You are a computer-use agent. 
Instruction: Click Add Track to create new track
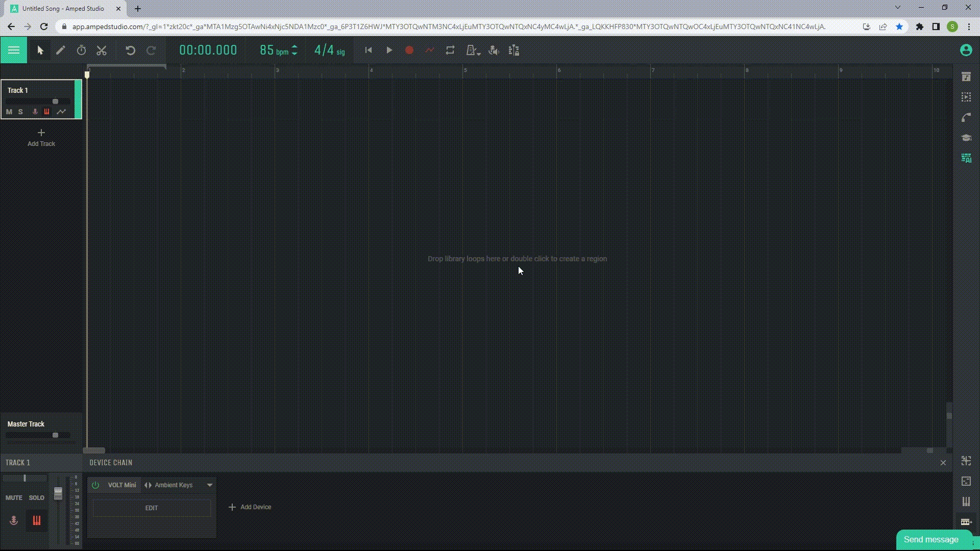point(41,137)
